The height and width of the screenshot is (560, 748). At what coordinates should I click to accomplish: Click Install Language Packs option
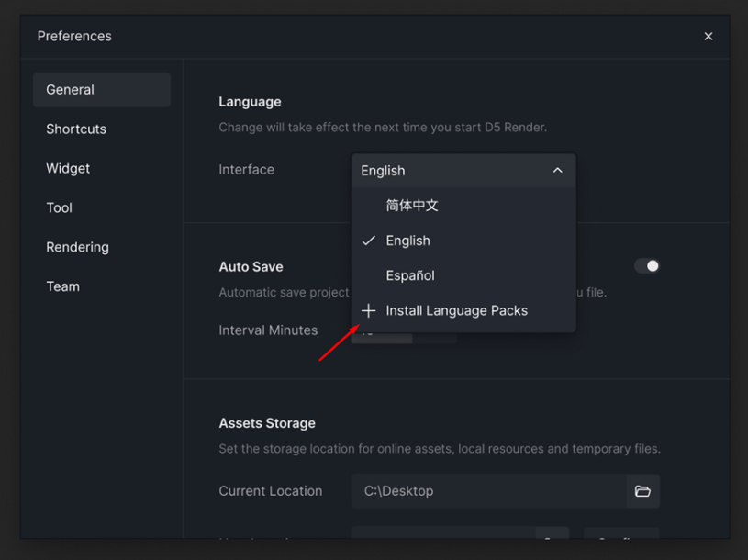tap(463, 310)
